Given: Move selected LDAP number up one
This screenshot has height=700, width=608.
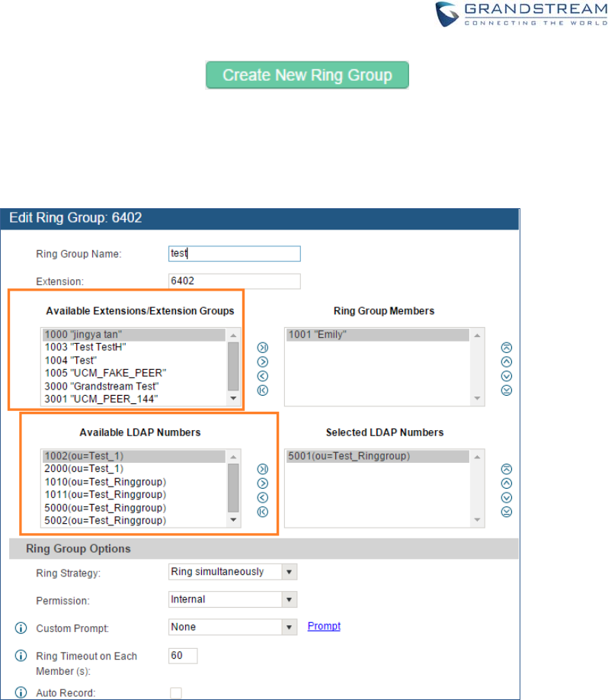Looking at the screenshot, I should pos(507,483).
